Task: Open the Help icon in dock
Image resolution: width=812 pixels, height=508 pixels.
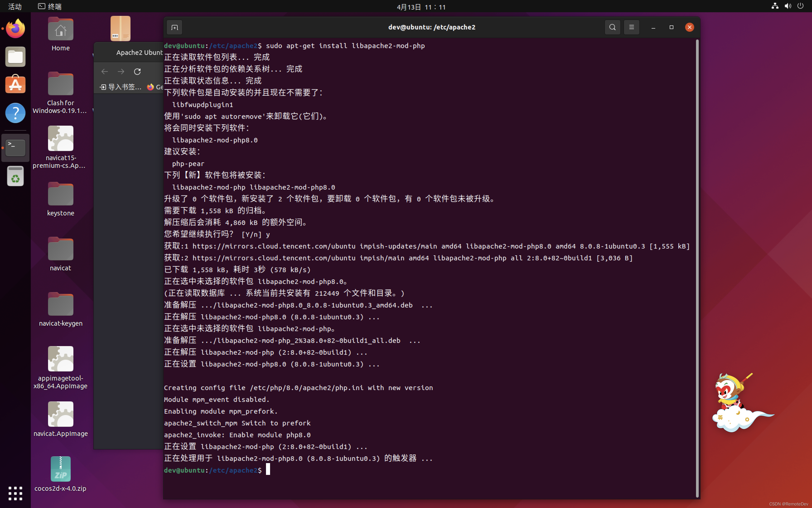Action: [15, 113]
